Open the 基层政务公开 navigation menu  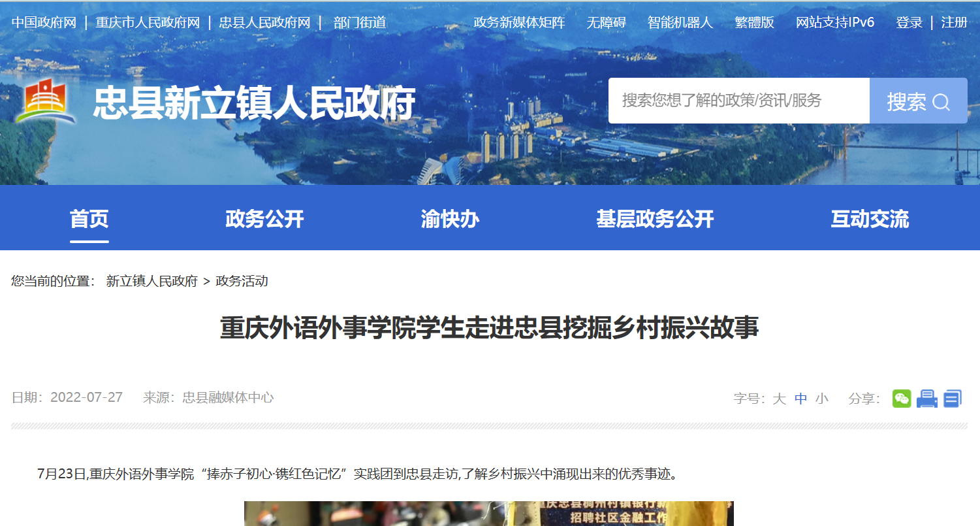click(655, 219)
